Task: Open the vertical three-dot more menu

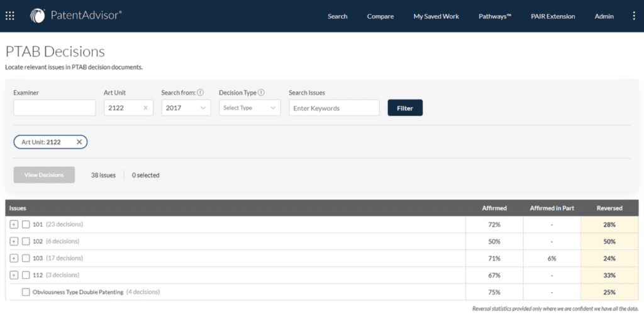Action: [633, 16]
